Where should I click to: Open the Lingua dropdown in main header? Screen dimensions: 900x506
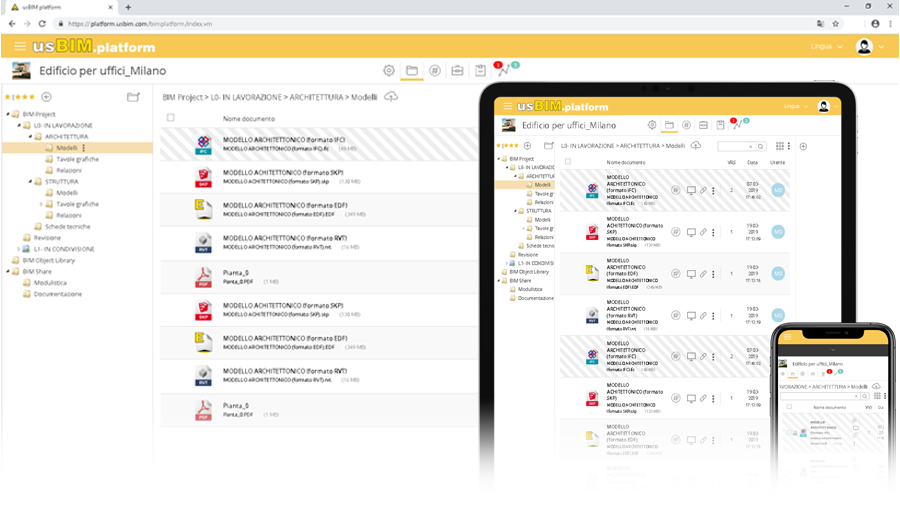click(x=826, y=47)
